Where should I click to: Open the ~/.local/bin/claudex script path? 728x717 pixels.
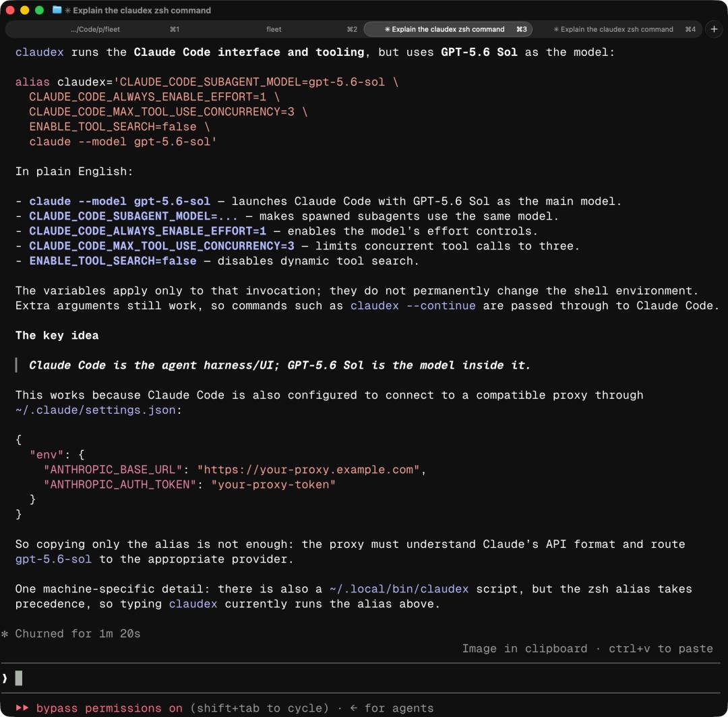[x=399, y=588]
